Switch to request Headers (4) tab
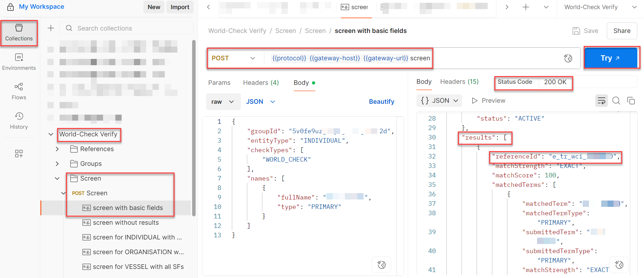The image size is (644, 278). pos(261,83)
